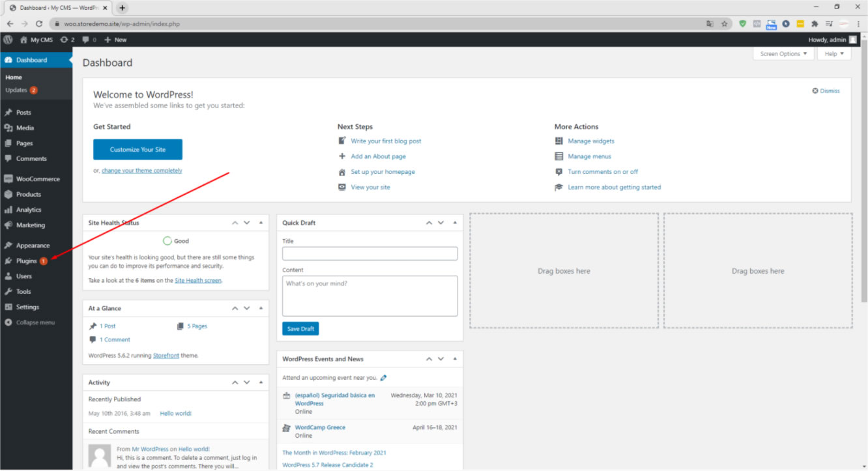The height and width of the screenshot is (471, 868).
Task: Click the WordPress logo in admin bar
Action: tap(8, 40)
